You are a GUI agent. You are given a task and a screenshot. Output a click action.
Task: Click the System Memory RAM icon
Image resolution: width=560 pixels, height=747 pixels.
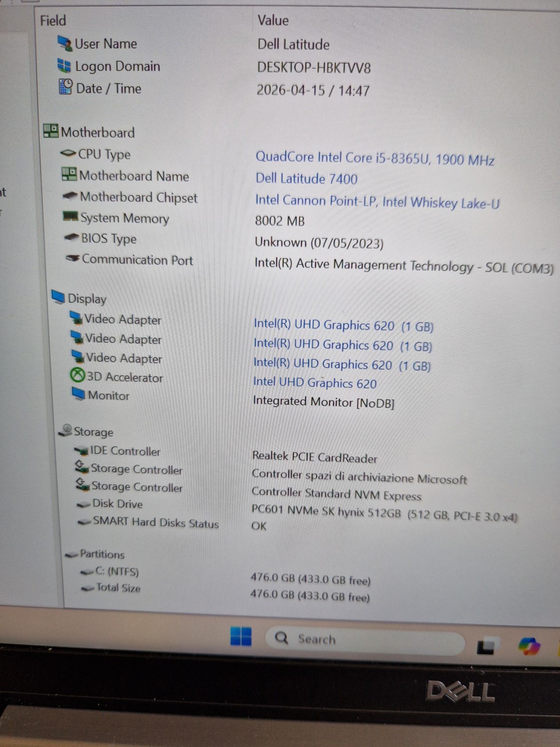click(x=70, y=217)
